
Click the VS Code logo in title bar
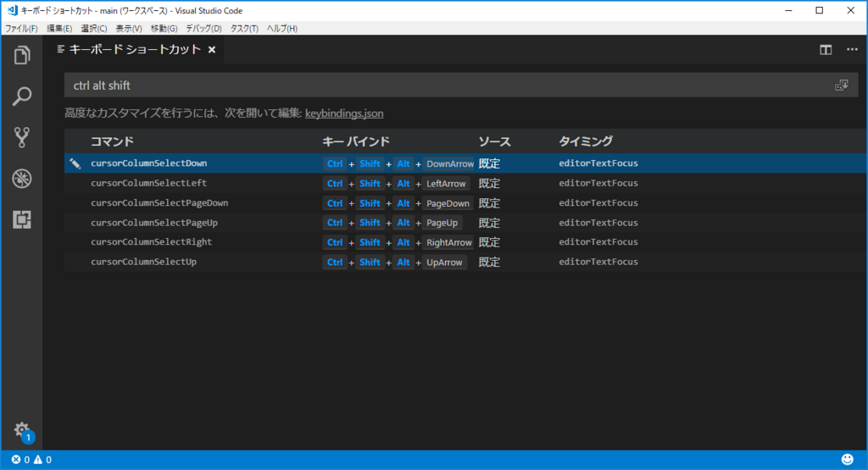[x=12, y=10]
